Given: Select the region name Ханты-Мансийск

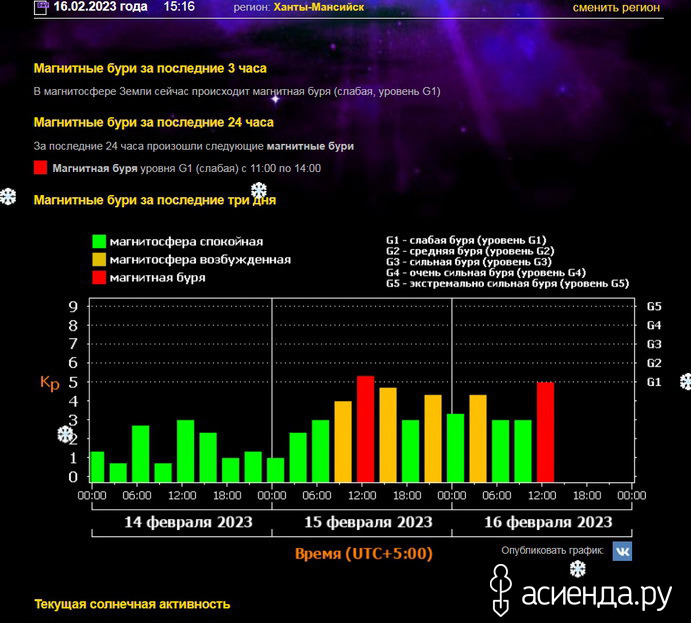Looking at the screenshot, I should click(319, 7).
